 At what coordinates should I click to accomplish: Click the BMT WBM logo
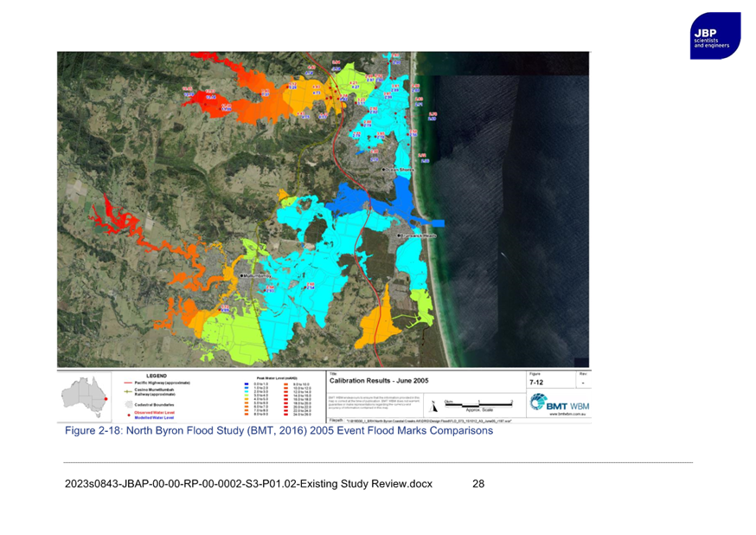[x=559, y=403]
